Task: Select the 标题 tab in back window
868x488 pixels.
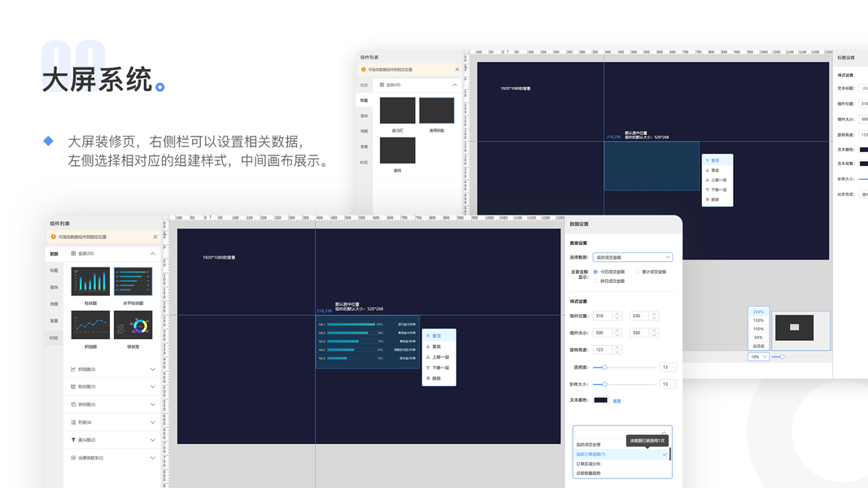Action: [x=364, y=100]
